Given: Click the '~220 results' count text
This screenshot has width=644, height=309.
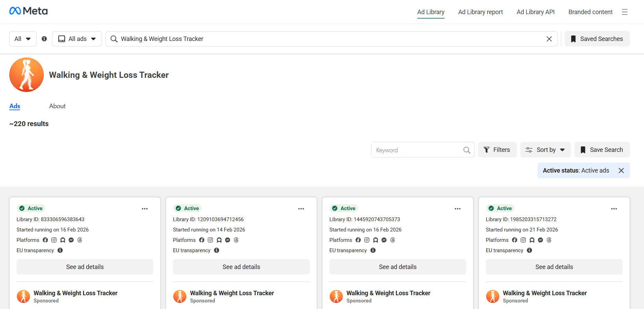Looking at the screenshot, I should (x=29, y=124).
